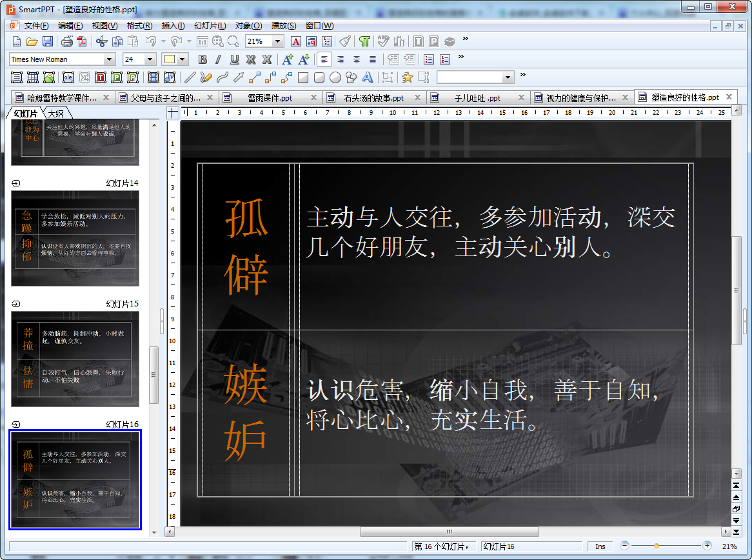Image resolution: width=752 pixels, height=560 pixels.
Task: Select the freehand scribble pencil tool
Action: (x=206, y=77)
